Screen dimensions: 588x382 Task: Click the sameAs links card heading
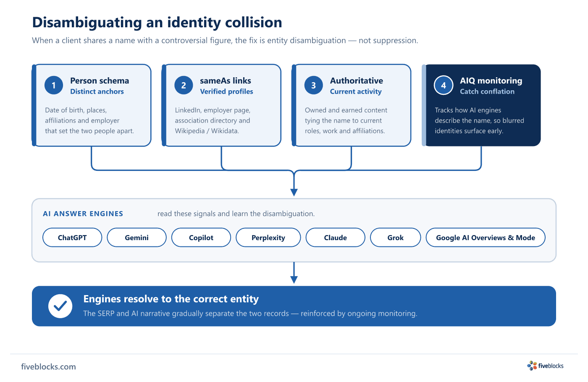226,81
